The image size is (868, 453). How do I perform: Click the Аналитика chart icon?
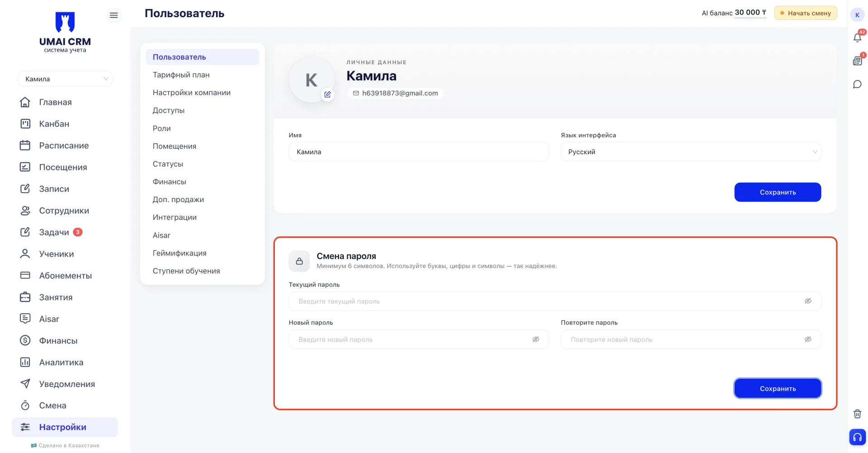coord(25,363)
